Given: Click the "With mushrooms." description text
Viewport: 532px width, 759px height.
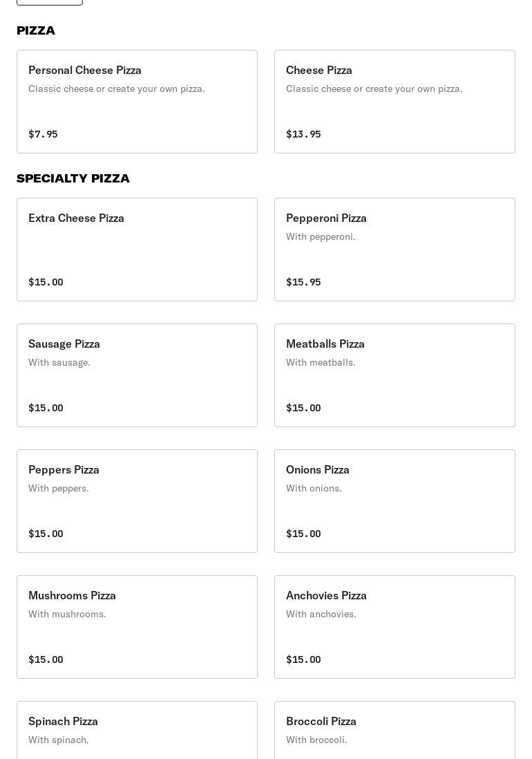Looking at the screenshot, I should click(x=67, y=614).
